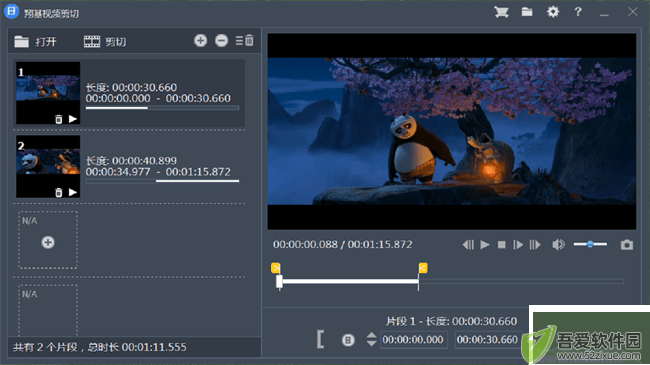Take snapshot with camera icon
The height and width of the screenshot is (365, 650).
[627, 245]
